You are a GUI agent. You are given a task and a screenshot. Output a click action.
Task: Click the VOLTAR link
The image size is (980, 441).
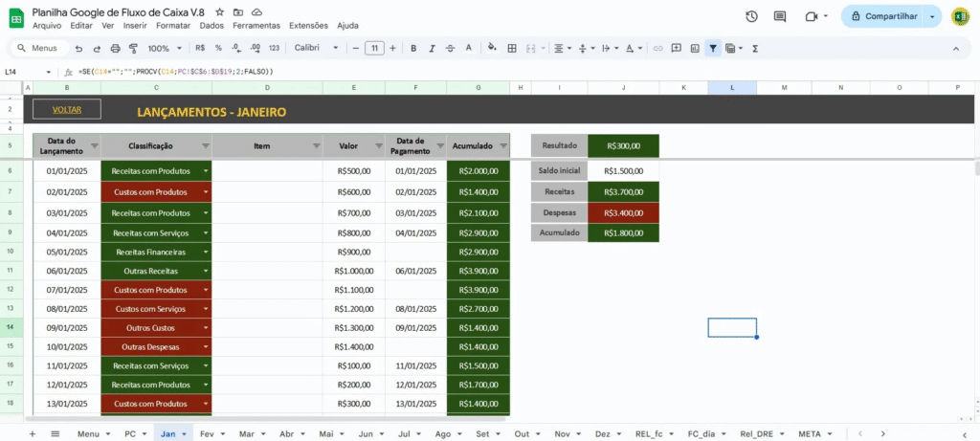point(66,110)
